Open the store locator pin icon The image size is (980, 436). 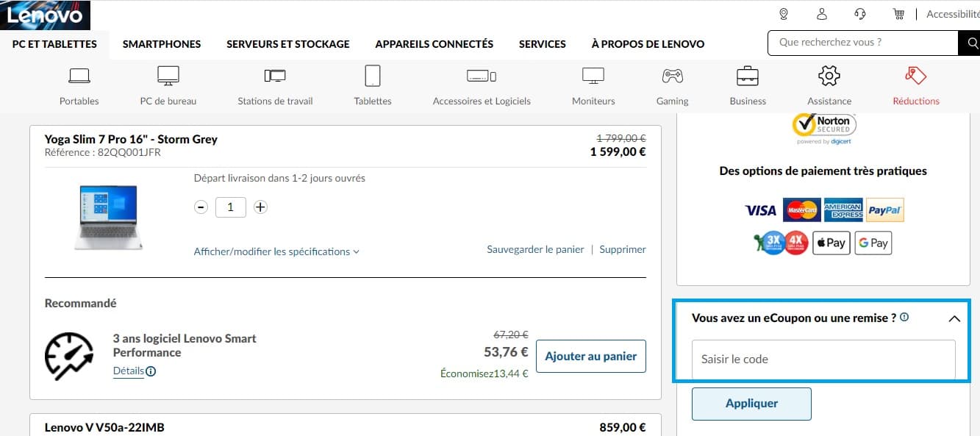pos(783,13)
